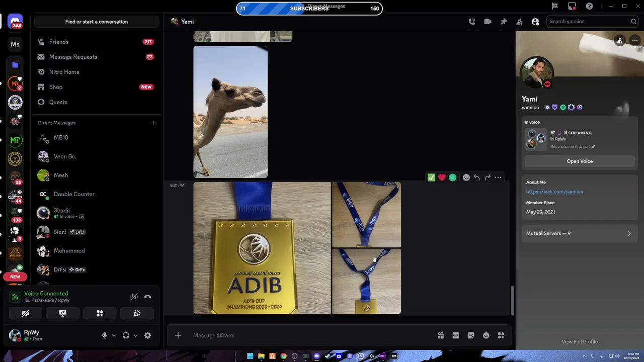Open the DM with Mesh

click(96, 175)
